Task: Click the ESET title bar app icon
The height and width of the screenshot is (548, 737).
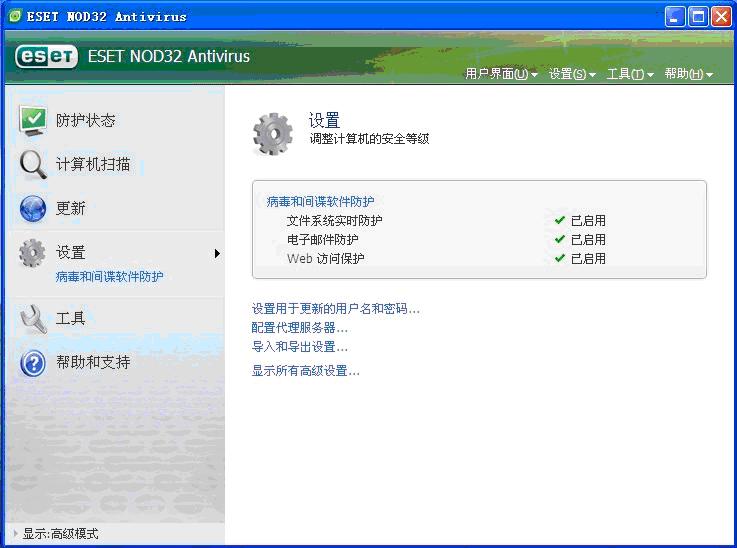Action: (15, 16)
